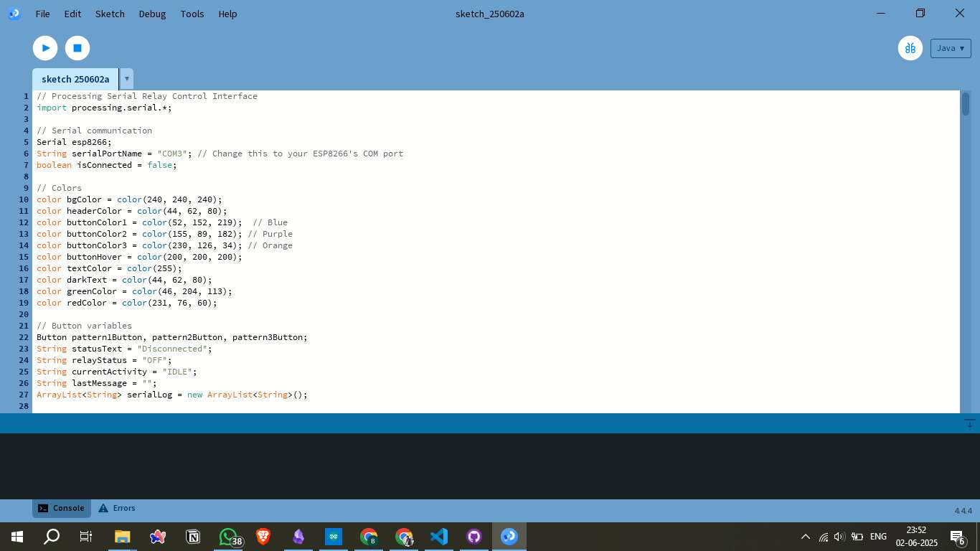Collapse the console panel arrow icon
This screenshot has width=980, height=551.
point(969,423)
